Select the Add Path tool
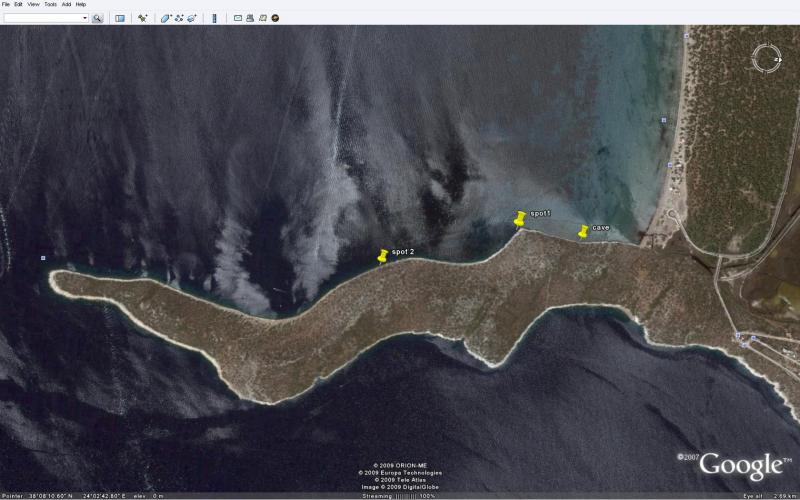800x500 pixels. 179,18
